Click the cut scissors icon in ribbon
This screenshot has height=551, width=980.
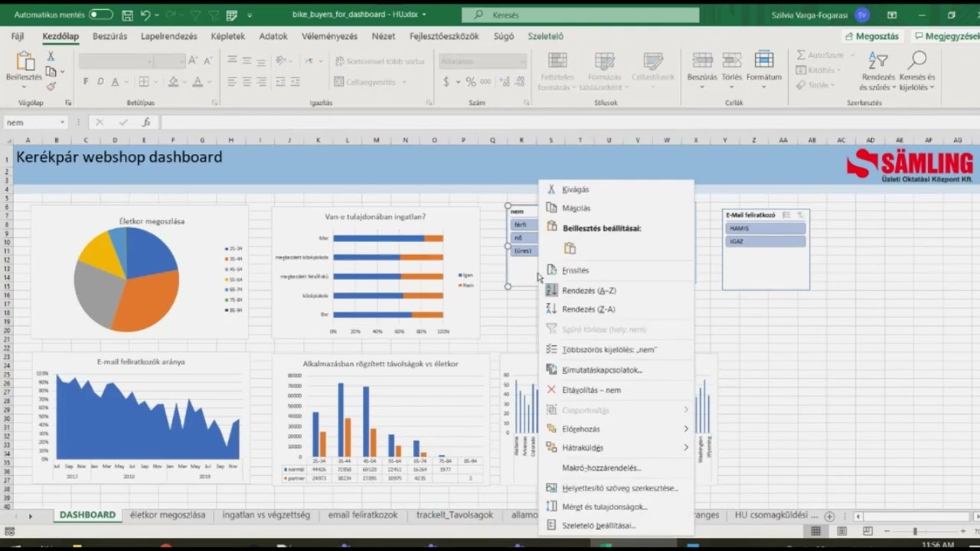coord(51,57)
